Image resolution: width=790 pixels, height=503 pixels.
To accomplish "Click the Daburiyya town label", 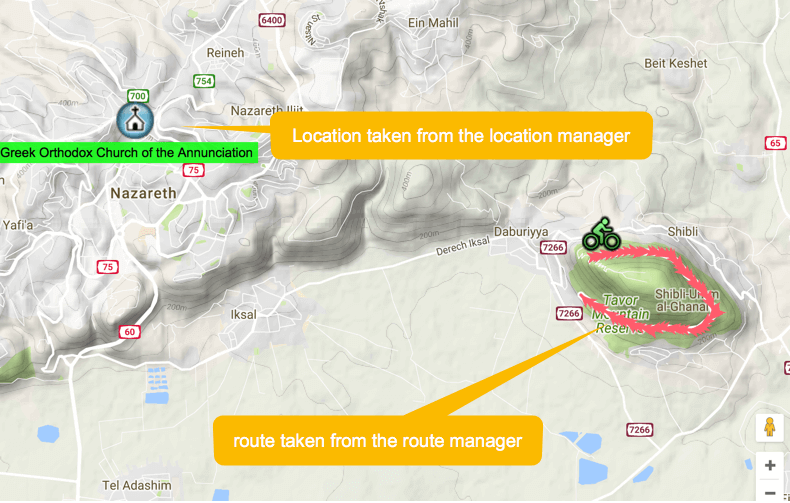I will pos(520,232).
